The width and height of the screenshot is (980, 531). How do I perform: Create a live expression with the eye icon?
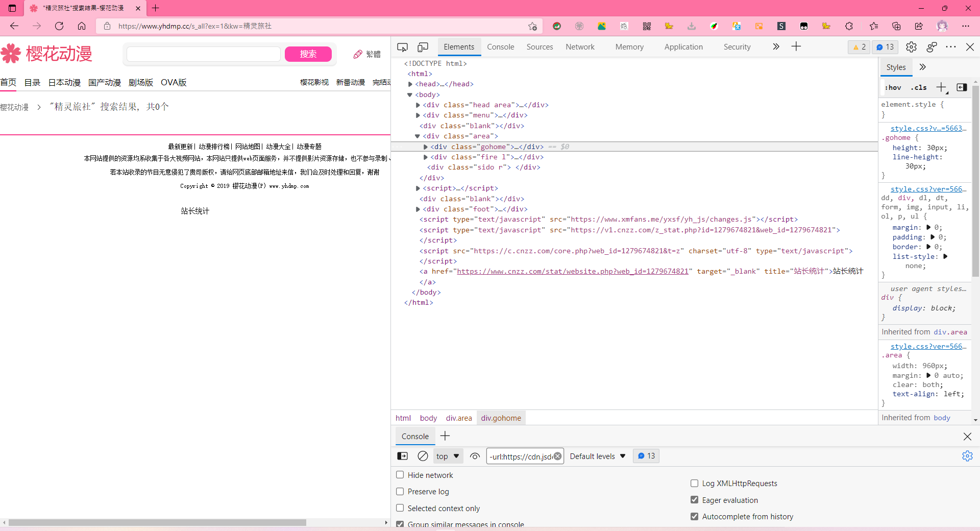(475, 456)
